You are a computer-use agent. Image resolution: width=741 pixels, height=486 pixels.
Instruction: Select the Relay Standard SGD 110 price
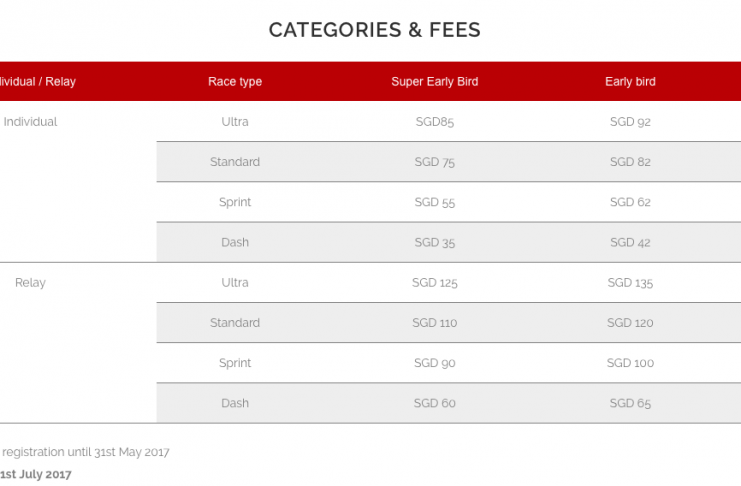tap(435, 322)
